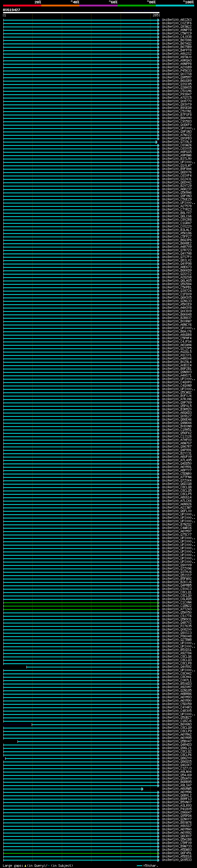This screenshot has width=197, height=868.
Task: Open hit UniRef100_A9NPT9
Action: point(177,30)
